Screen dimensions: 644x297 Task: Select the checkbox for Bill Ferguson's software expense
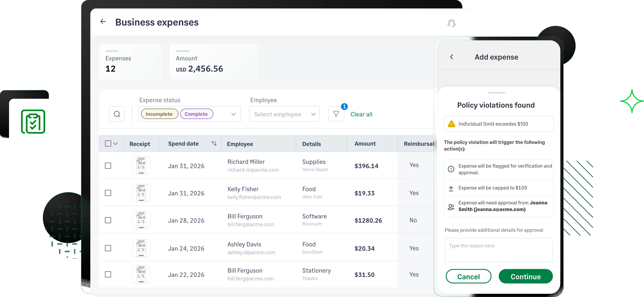108,220
